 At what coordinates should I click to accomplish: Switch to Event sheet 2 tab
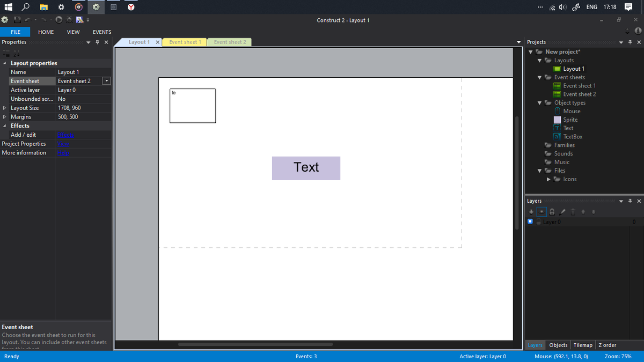pyautogui.click(x=230, y=42)
